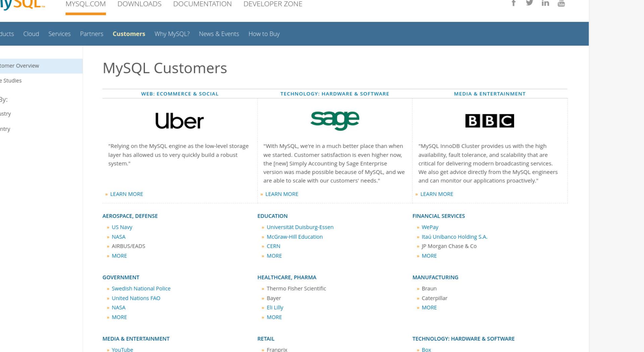Open the Why MySQL? menu item
This screenshot has height=352, width=644.
(172, 34)
